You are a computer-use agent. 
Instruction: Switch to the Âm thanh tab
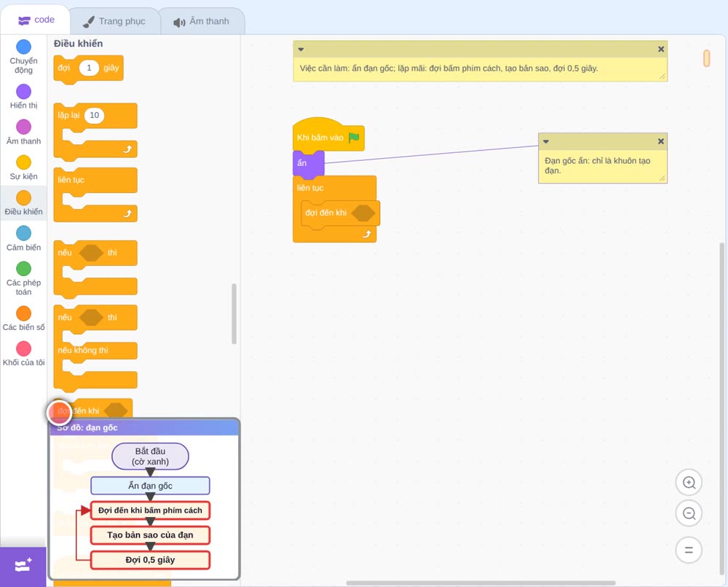tap(202, 21)
